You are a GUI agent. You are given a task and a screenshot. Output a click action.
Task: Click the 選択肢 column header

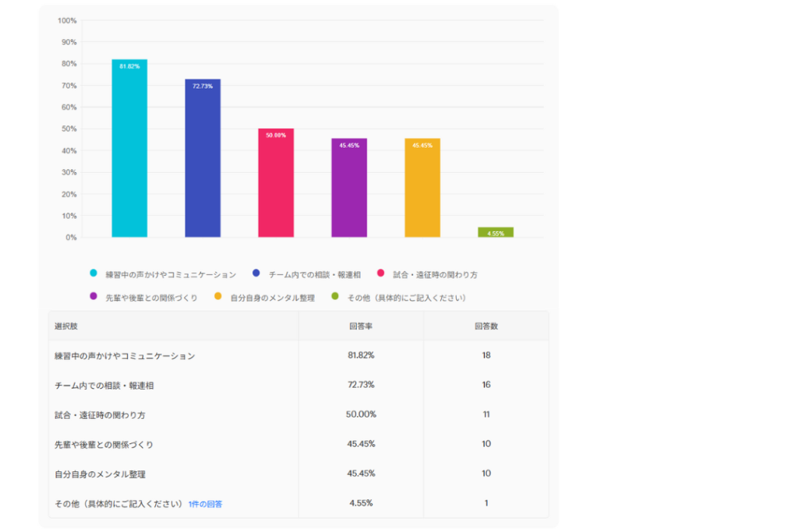tap(66, 326)
